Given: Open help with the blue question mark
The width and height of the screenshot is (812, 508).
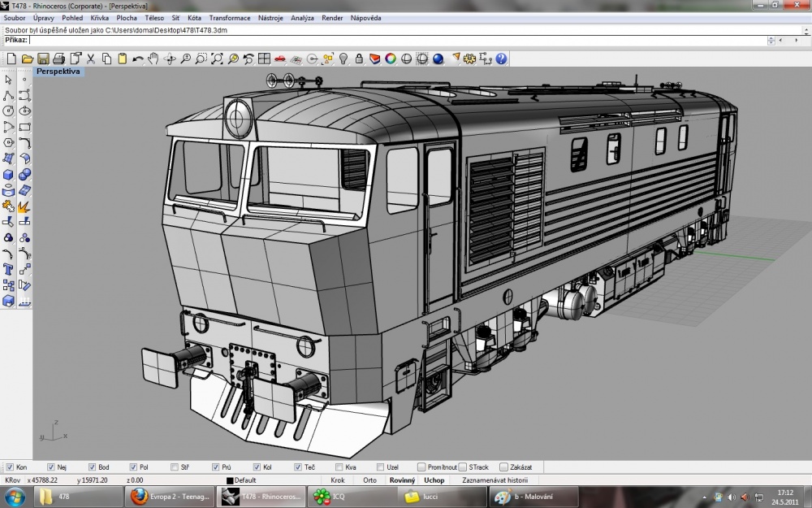Looking at the screenshot, I should tap(501, 59).
